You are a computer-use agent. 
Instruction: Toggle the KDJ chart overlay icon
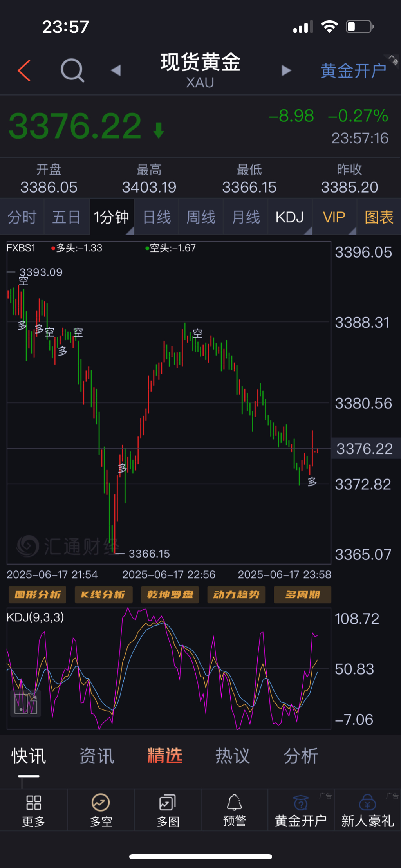(26, 704)
